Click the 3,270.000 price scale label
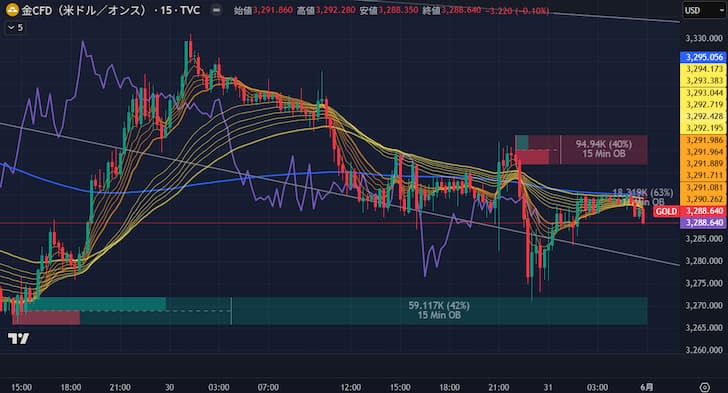Viewport: 728px width, 393px height. 704,306
